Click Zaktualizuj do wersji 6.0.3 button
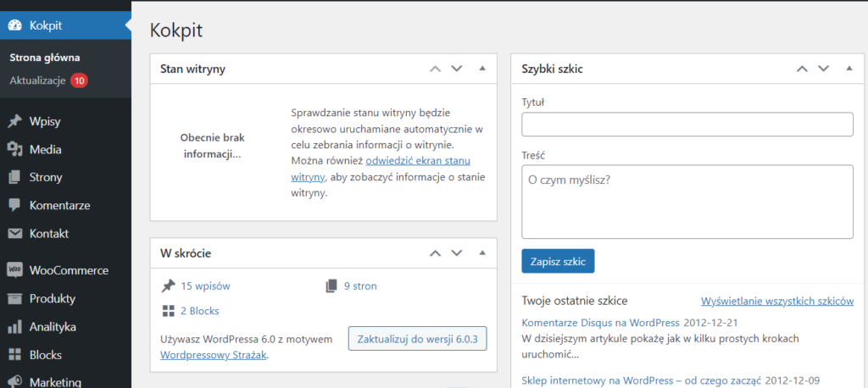 (417, 340)
